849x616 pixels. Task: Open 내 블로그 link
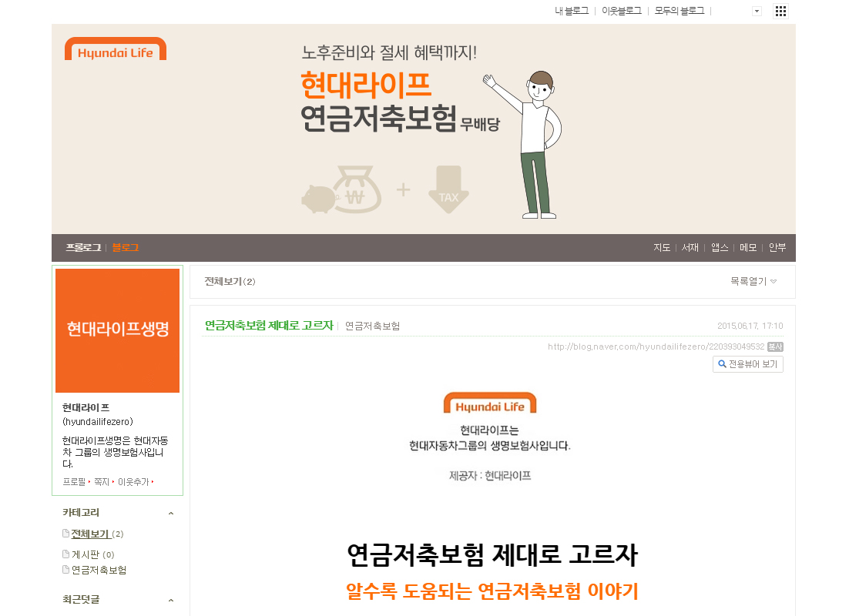click(571, 11)
